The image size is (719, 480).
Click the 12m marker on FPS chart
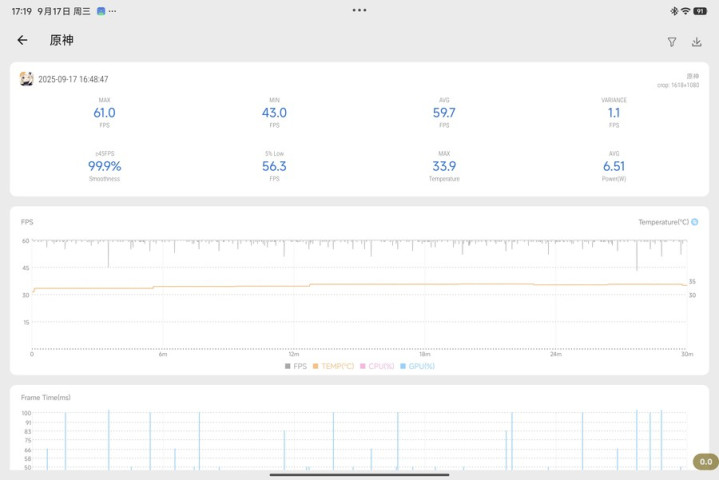point(294,354)
